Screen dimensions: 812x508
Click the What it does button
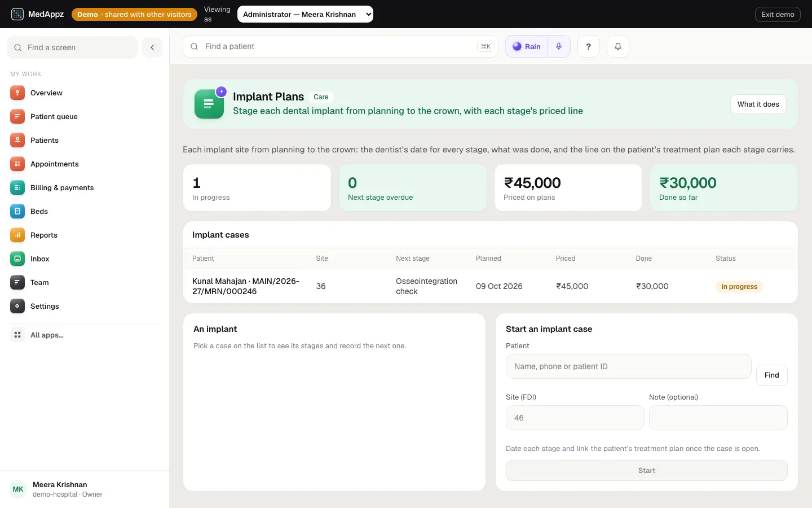pyautogui.click(x=758, y=104)
